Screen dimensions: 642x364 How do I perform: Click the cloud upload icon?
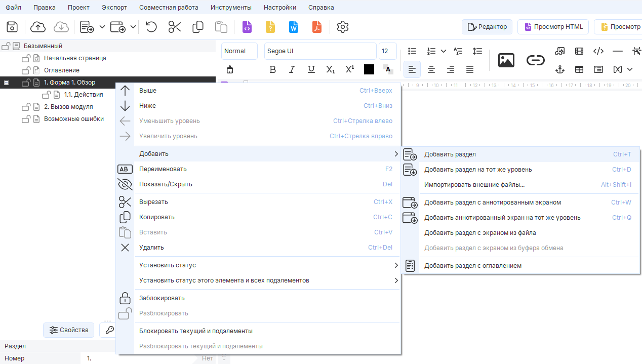38,27
